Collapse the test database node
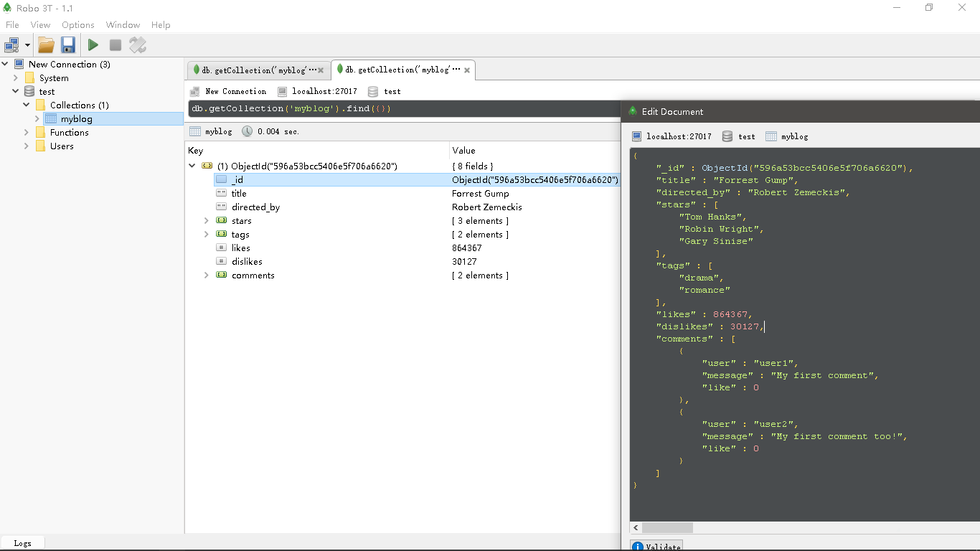Viewport: 980px width, 551px height. coord(16,91)
